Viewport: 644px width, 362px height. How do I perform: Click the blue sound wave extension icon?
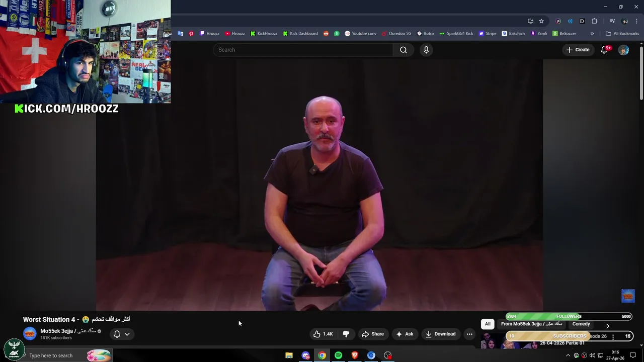coord(570,21)
